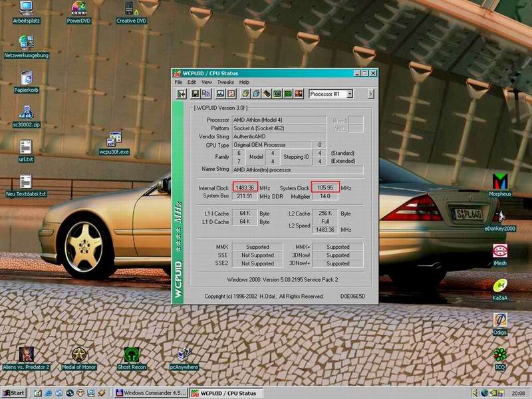This screenshot has height=399, width=532.
Task: Close the WCPUID / CPU Status window
Action: coord(373,73)
